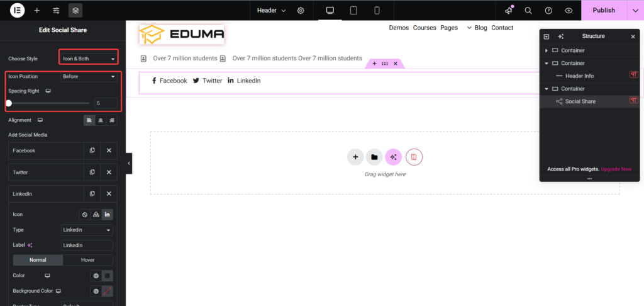The height and width of the screenshot is (306, 644).
Task: Open template library folder button
Action: (374, 157)
